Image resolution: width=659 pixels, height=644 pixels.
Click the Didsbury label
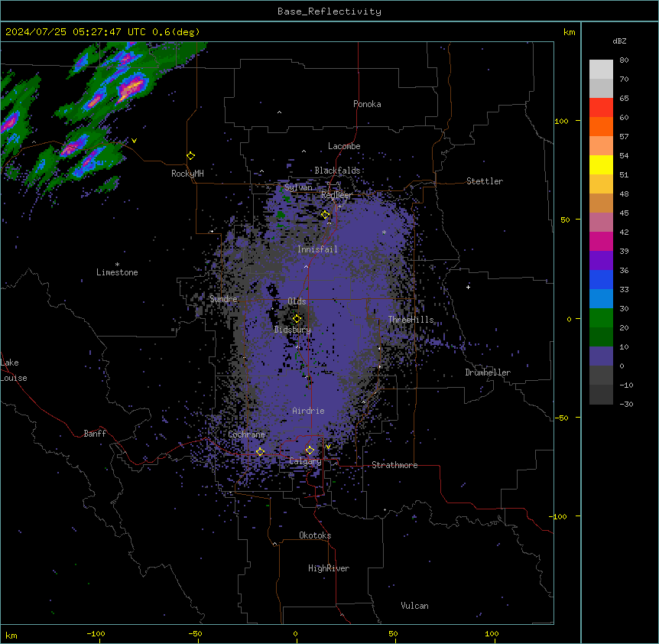[x=292, y=330]
